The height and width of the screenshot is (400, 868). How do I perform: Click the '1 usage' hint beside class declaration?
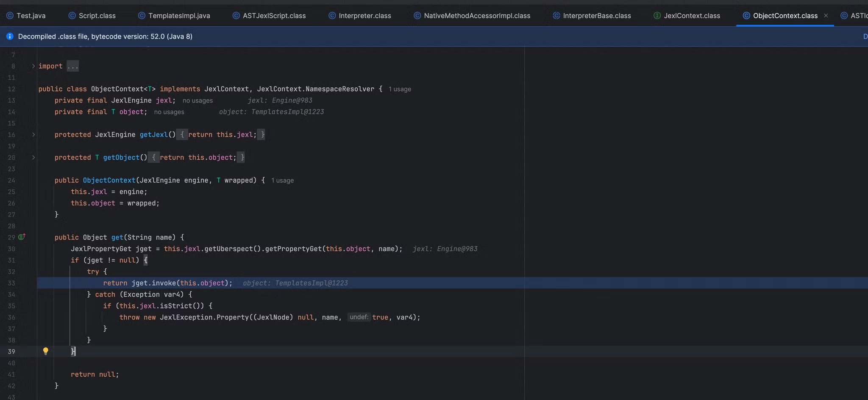pyautogui.click(x=400, y=89)
